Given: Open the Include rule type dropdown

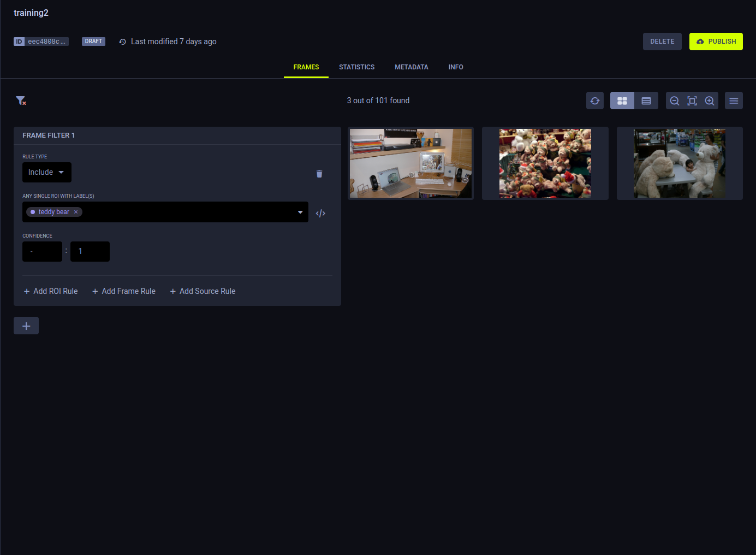Looking at the screenshot, I should tap(46, 172).
